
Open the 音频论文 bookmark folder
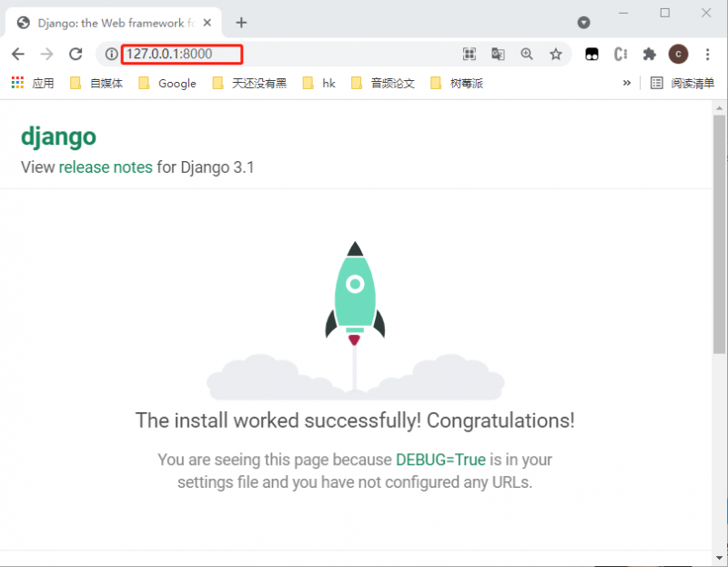[x=382, y=83]
